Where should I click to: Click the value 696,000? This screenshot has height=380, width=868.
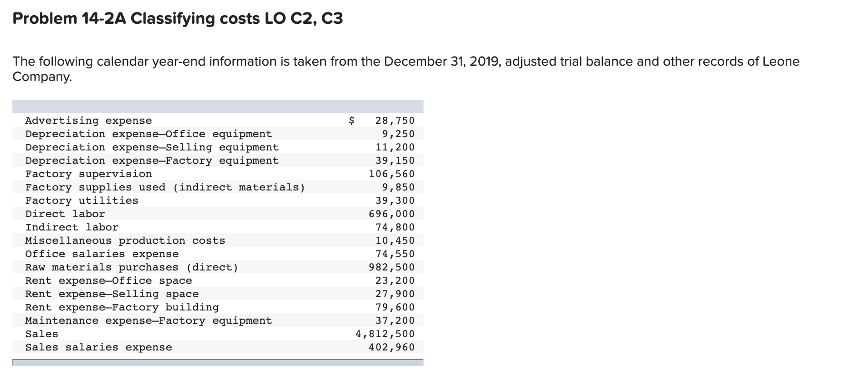point(392,214)
